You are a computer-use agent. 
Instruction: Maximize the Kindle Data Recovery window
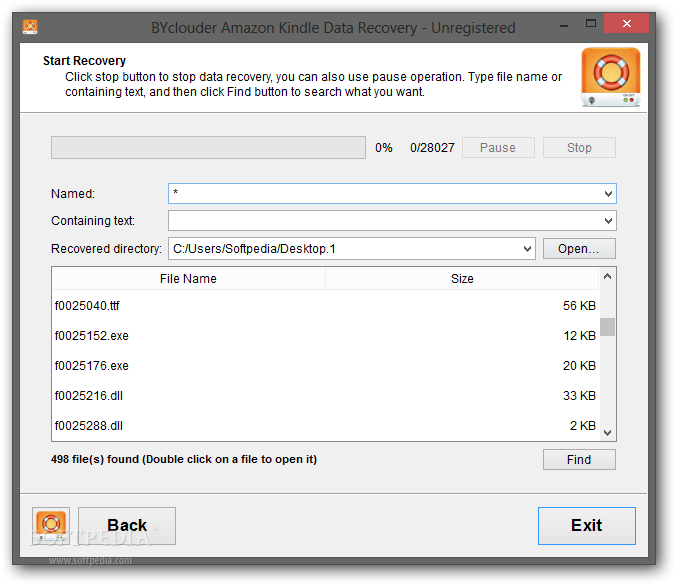click(x=591, y=24)
